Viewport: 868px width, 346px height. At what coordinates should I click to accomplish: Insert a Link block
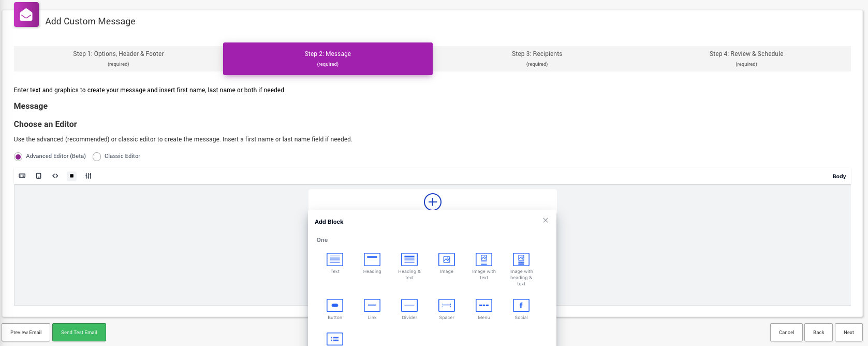(x=372, y=309)
